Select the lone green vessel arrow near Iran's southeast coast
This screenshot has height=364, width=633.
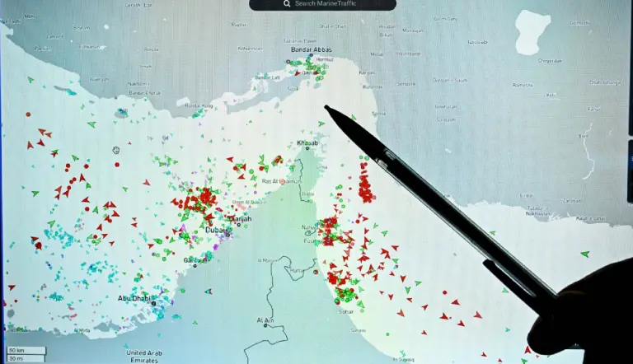click(585, 254)
